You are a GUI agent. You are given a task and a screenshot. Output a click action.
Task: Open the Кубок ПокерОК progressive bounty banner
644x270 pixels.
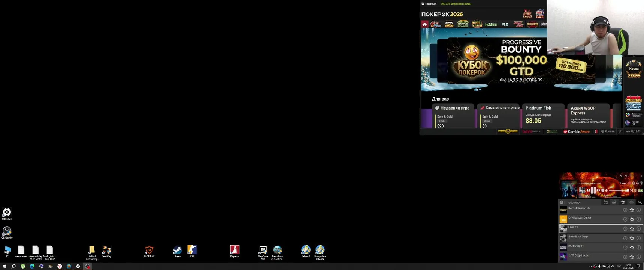pos(521,61)
